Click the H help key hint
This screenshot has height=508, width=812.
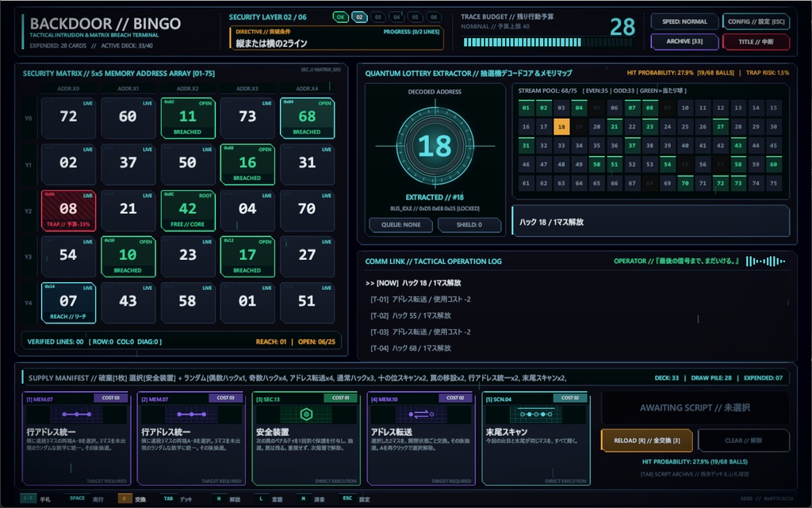(x=219, y=498)
